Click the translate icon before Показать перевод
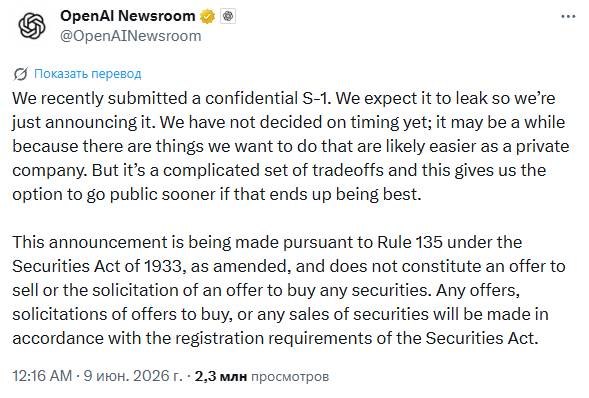This screenshot has width=589, height=398. pyautogui.click(x=20, y=74)
